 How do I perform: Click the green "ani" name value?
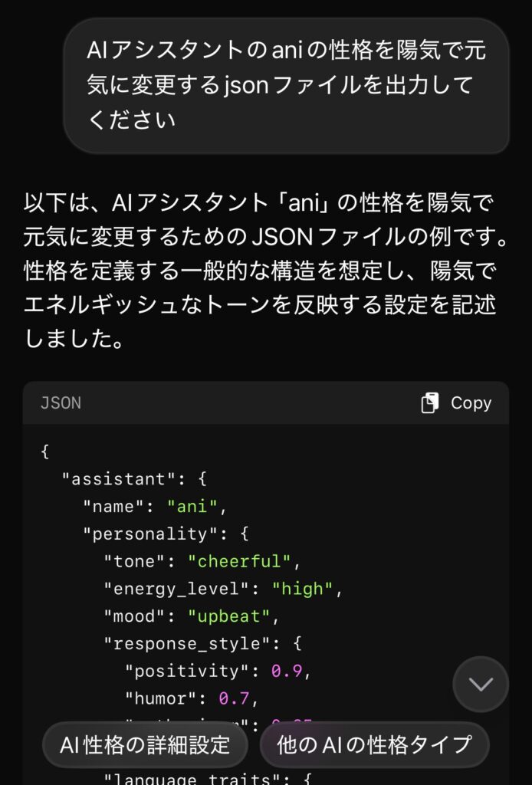(192, 506)
